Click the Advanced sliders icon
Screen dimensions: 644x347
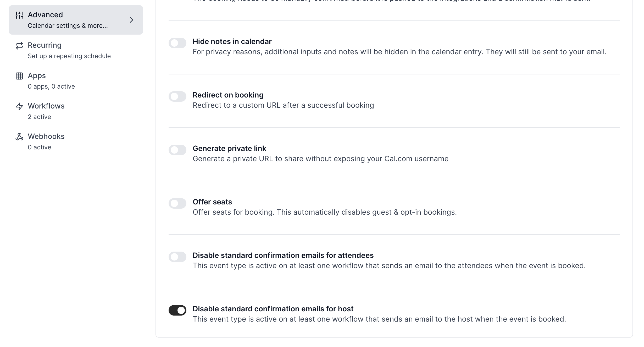[19, 15]
